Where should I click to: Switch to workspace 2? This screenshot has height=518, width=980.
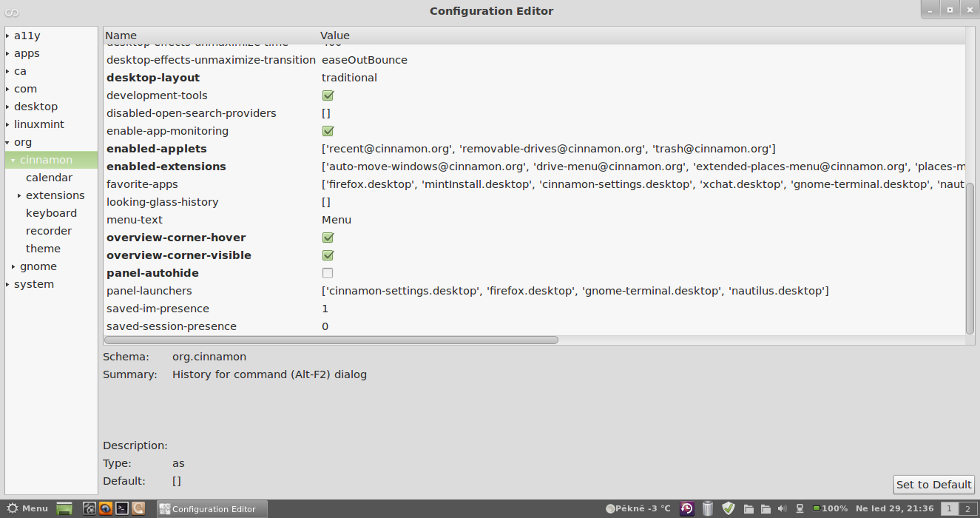967,508
